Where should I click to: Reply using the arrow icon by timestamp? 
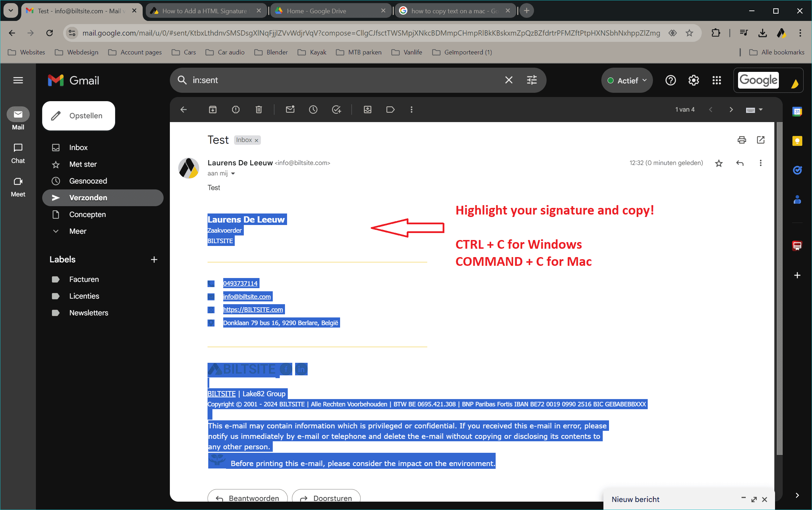(740, 163)
